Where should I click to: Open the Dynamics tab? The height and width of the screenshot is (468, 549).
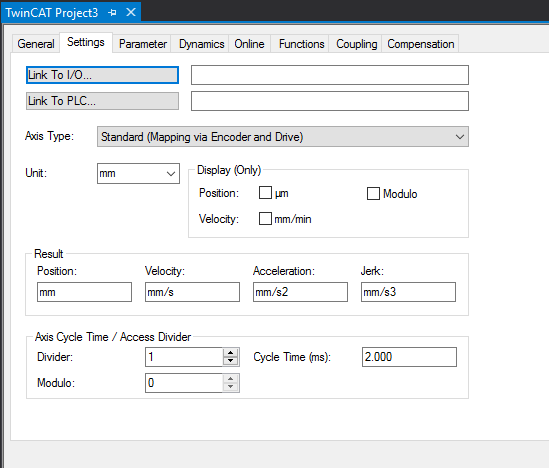click(x=201, y=44)
